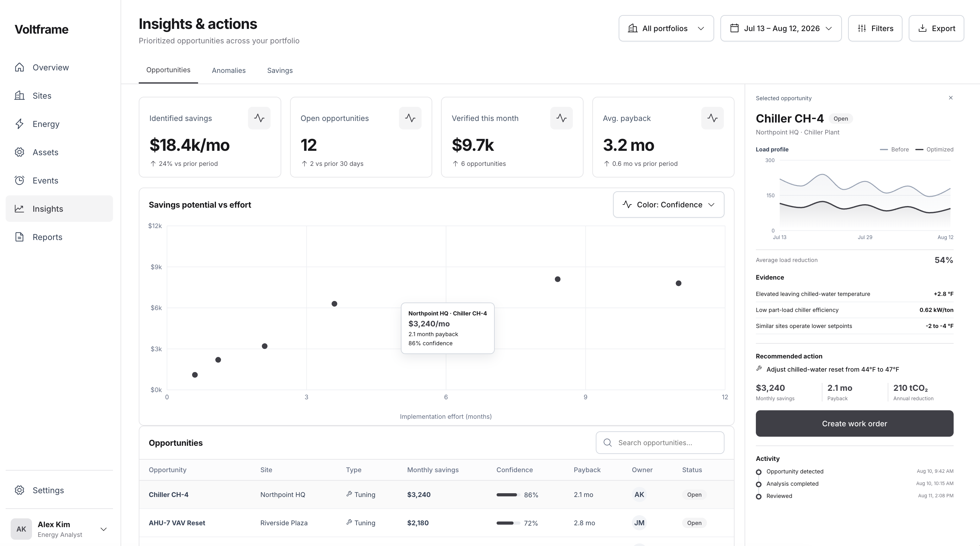The height and width of the screenshot is (546, 980).
Task: Open Events from the sidebar
Action: (59, 180)
